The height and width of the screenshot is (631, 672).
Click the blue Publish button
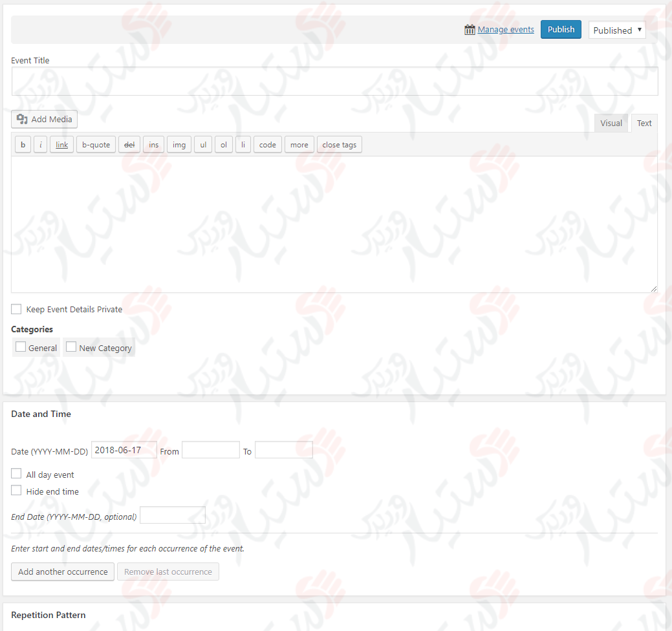(x=561, y=30)
